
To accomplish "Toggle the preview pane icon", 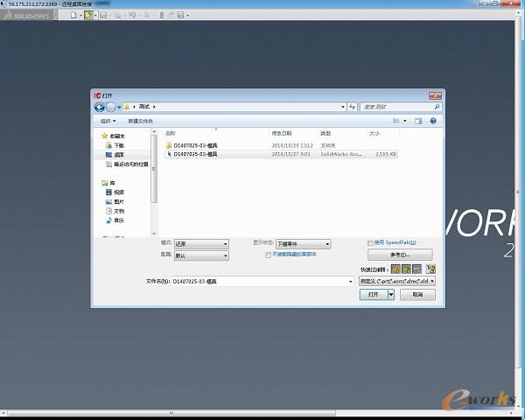I will (419, 121).
